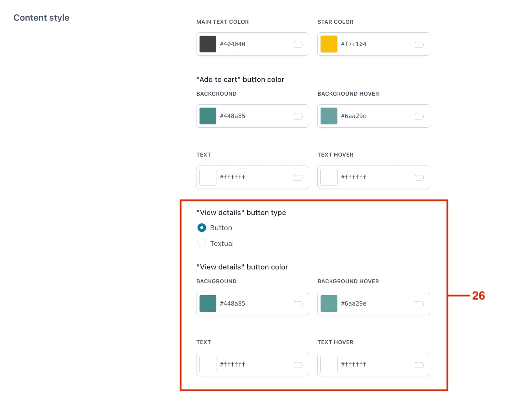Open View details Text white swatch
This screenshot has height=404, width=532.
click(208, 364)
